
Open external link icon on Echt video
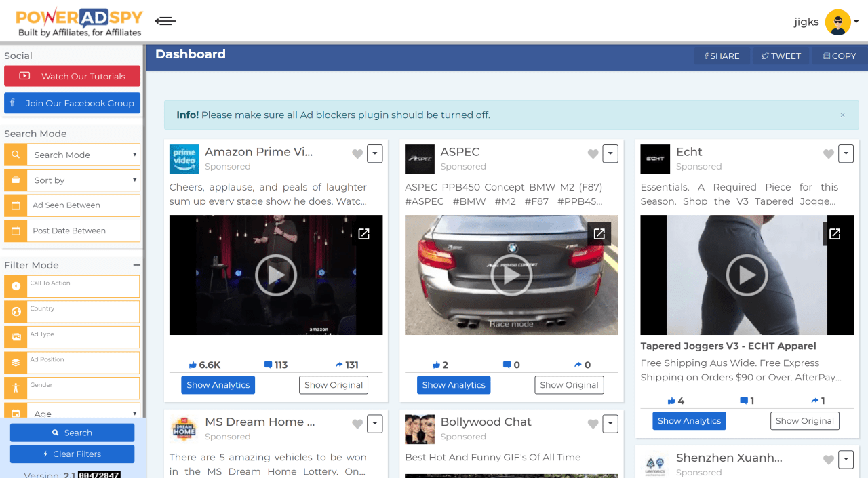coord(834,234)
